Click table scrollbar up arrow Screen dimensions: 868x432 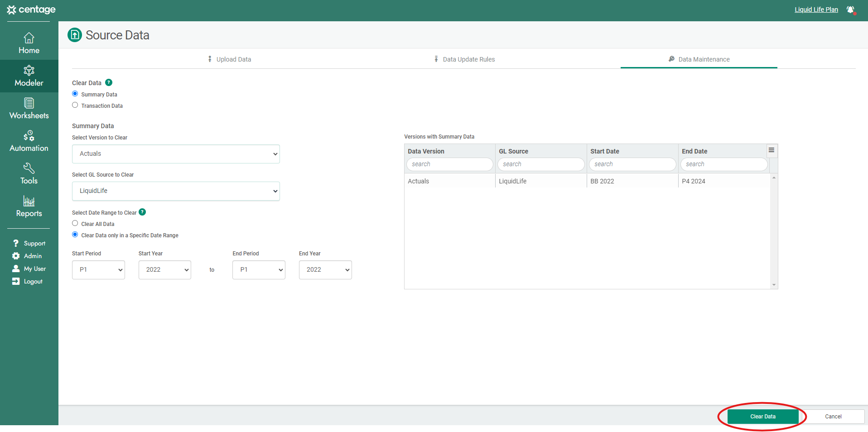(x=774, y=178)
